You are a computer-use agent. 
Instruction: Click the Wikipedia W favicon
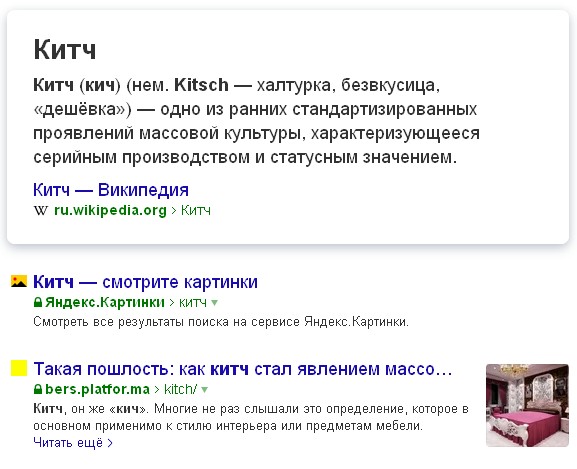point(41,211)
